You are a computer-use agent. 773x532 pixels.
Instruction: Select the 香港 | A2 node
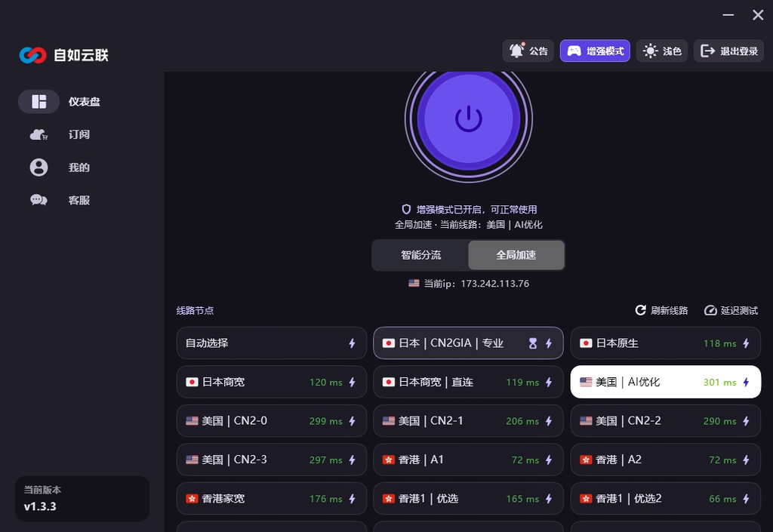pos(666,460)
